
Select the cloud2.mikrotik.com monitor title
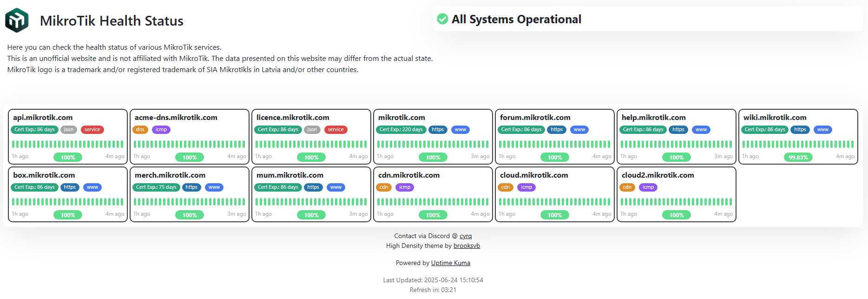pos(658,175)
